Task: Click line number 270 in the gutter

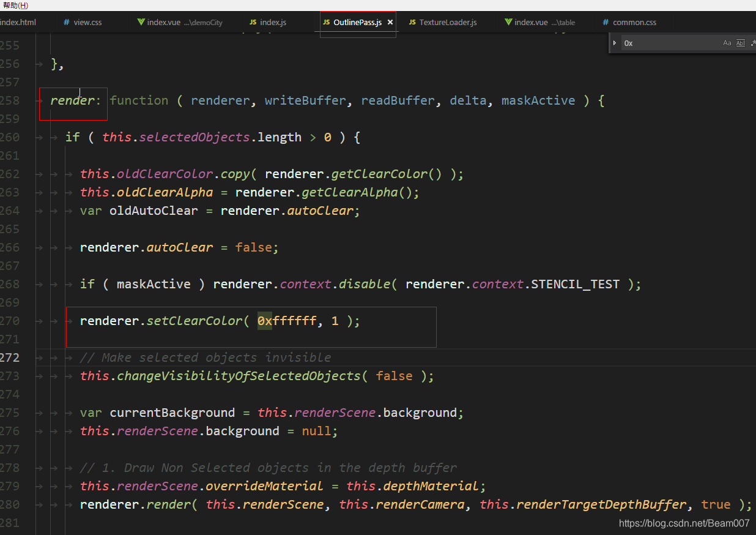Action: click(x=10, y=321)
